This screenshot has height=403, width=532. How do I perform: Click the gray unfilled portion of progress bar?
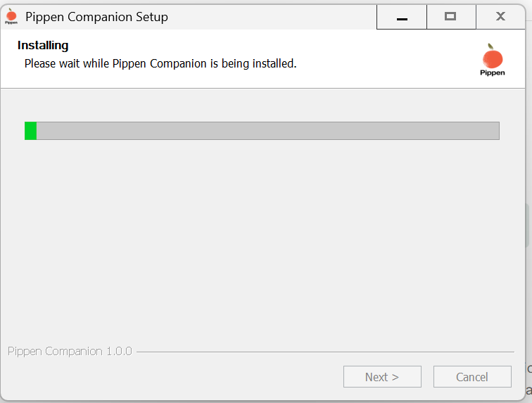pos(267,131)
